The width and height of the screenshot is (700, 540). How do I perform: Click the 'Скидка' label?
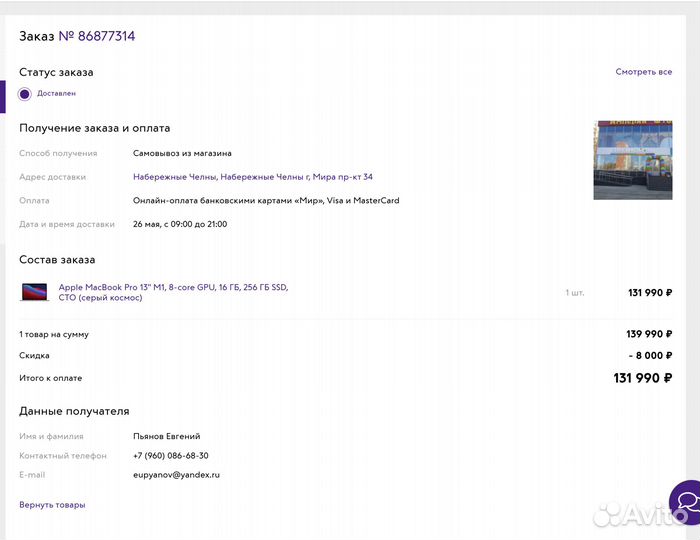click(34, 356)
